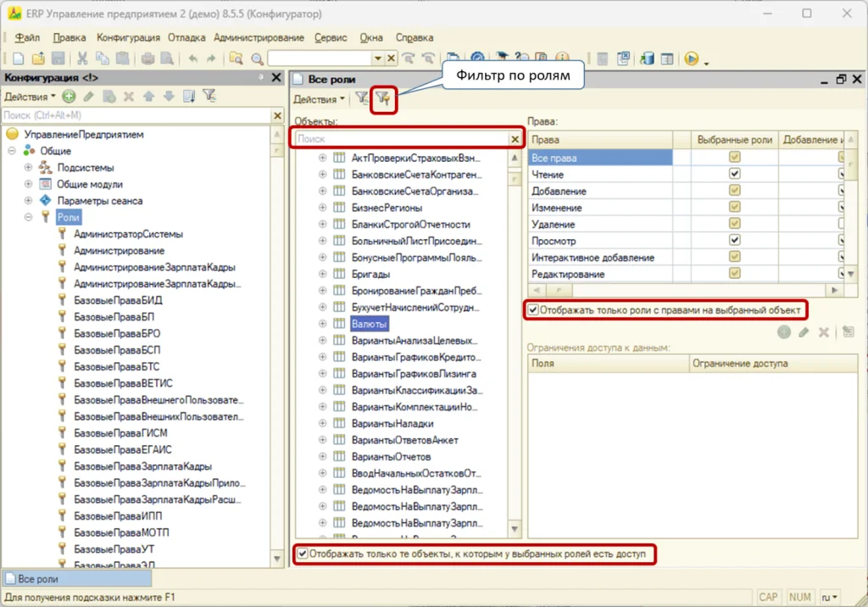Select the АдминистраторСистемы role
The width and height of the screenshot is (868, 607).
(129, 234)
